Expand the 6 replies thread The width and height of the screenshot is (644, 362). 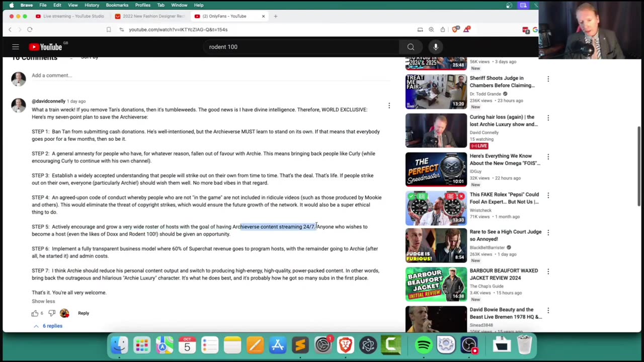point(48,326)
